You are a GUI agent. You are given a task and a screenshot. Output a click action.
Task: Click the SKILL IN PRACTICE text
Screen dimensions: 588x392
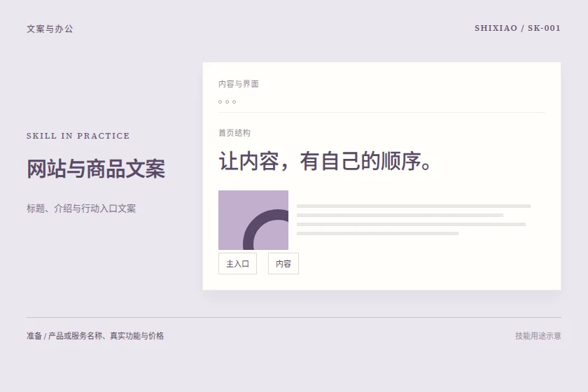[x=78, y=136]
